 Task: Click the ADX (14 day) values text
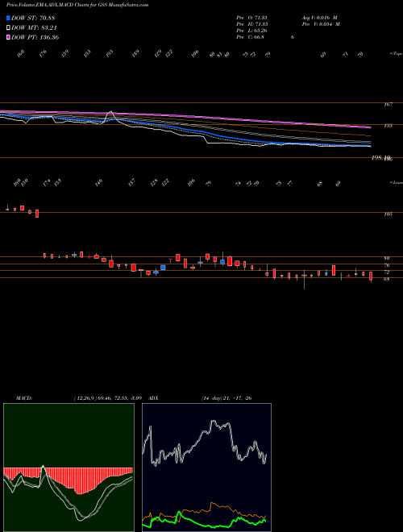pos(226,398)
